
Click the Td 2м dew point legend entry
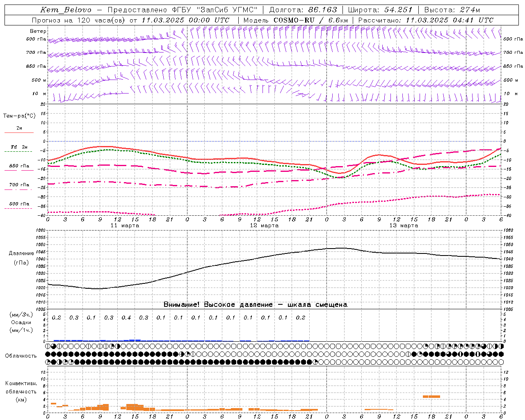19,147
